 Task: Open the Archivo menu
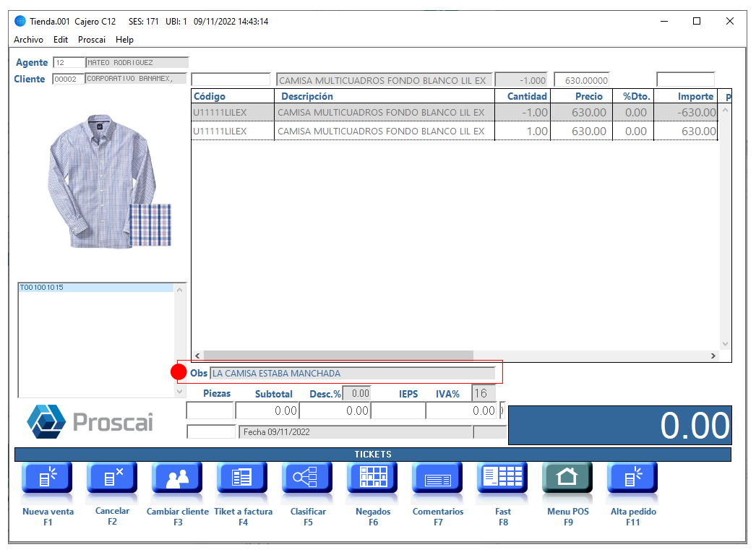point(28,40)
